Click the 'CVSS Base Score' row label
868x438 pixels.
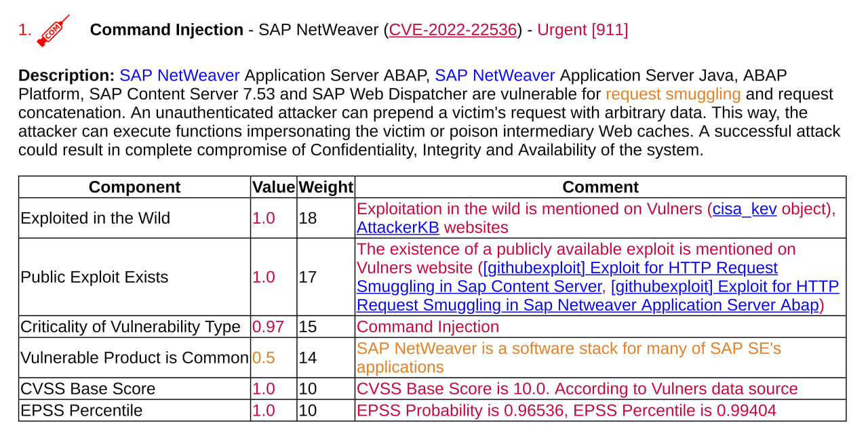(x=88, y=389)
